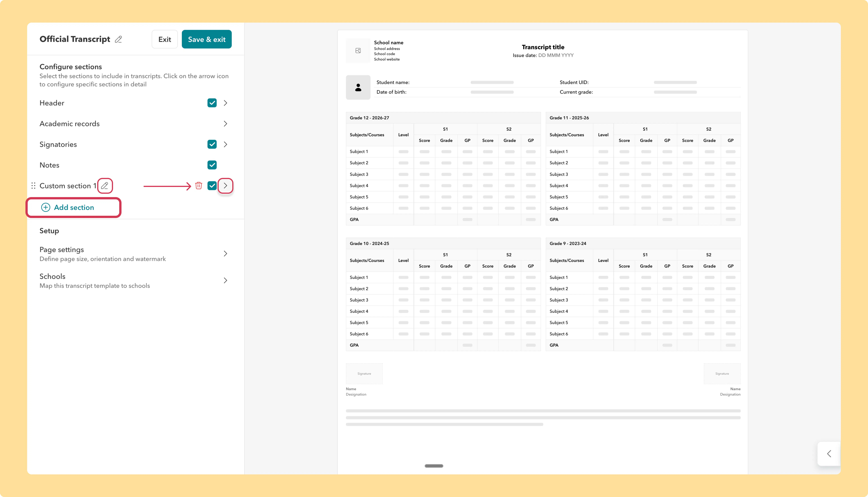Toggle the Notes section checkbox
This screenshot has width=868, height=497.
[212, 165]
